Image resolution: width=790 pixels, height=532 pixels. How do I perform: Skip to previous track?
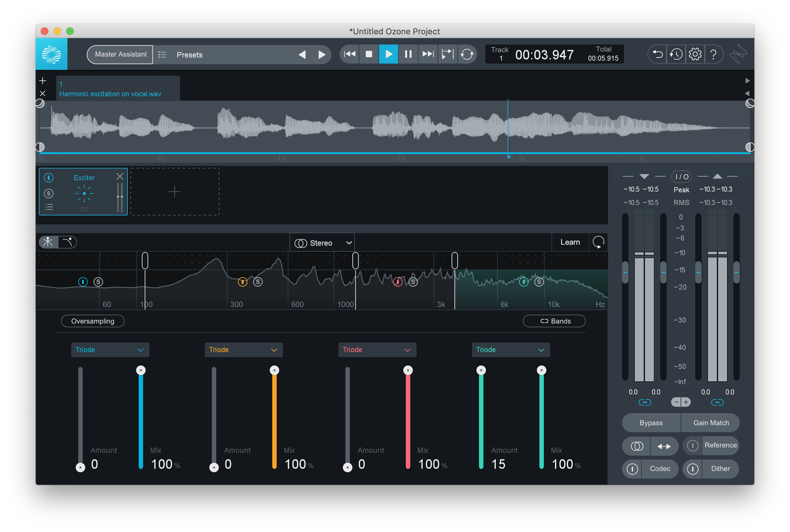[x=350, y=54]
